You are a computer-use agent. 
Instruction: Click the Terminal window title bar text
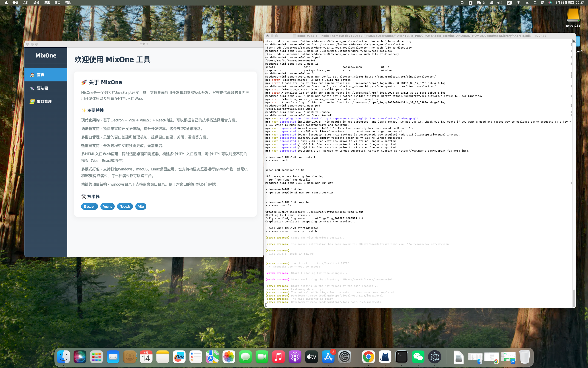click(421, 36)
